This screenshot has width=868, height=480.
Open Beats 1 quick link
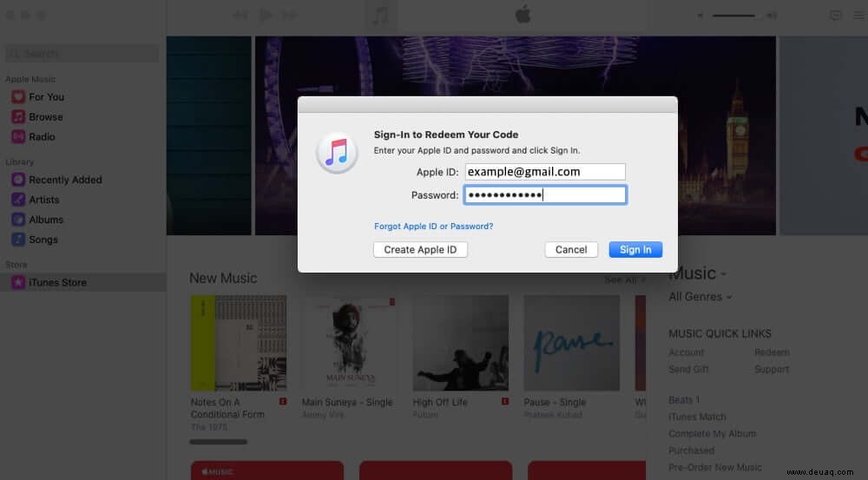pos(684,400)
